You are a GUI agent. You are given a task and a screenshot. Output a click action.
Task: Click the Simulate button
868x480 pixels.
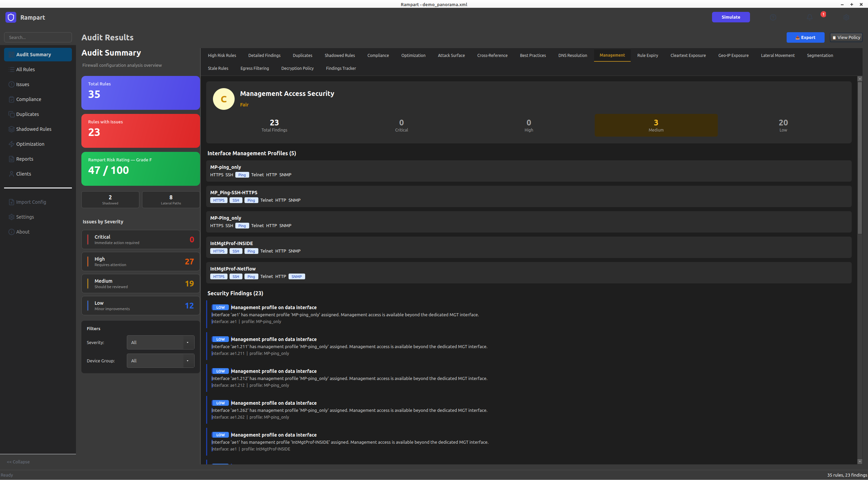731,17
